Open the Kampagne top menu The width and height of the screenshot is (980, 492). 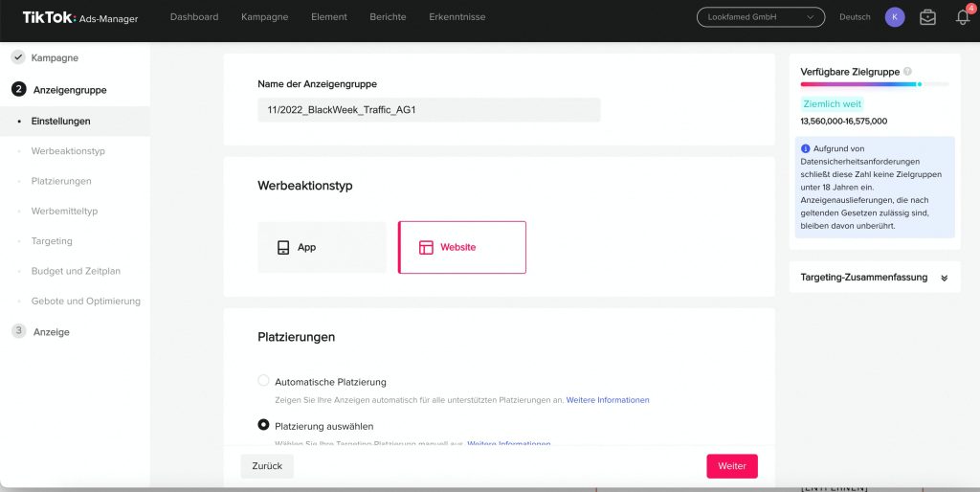(265, 17)
